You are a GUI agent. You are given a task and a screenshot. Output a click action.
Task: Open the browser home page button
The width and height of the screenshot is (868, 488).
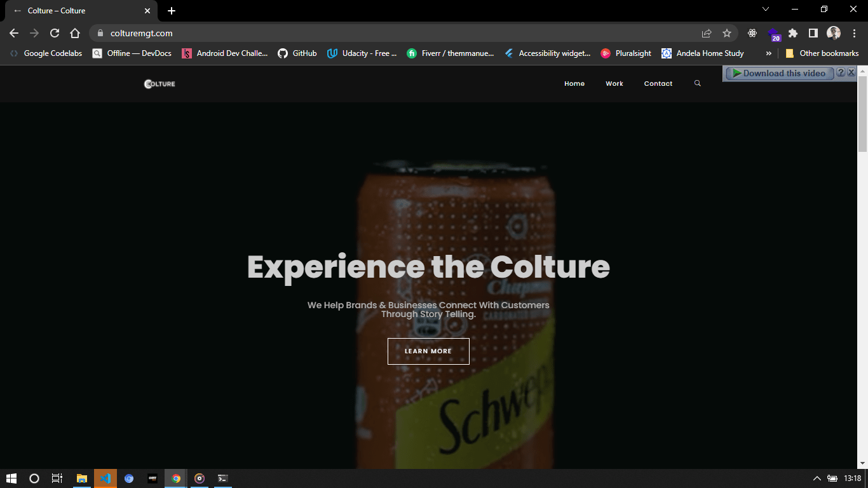click(75, 33)
